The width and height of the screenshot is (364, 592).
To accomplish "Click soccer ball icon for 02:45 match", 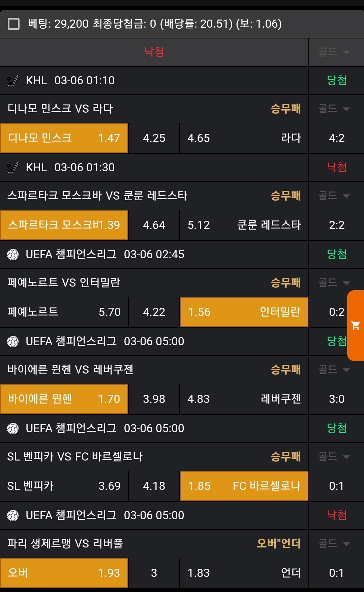I will point(13,255).
